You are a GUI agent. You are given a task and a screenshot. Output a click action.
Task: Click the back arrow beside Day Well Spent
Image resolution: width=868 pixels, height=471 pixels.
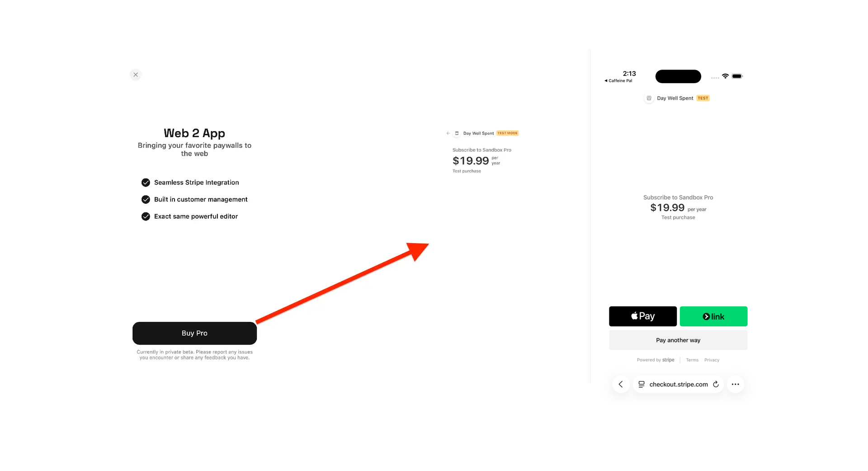(448, 133)
